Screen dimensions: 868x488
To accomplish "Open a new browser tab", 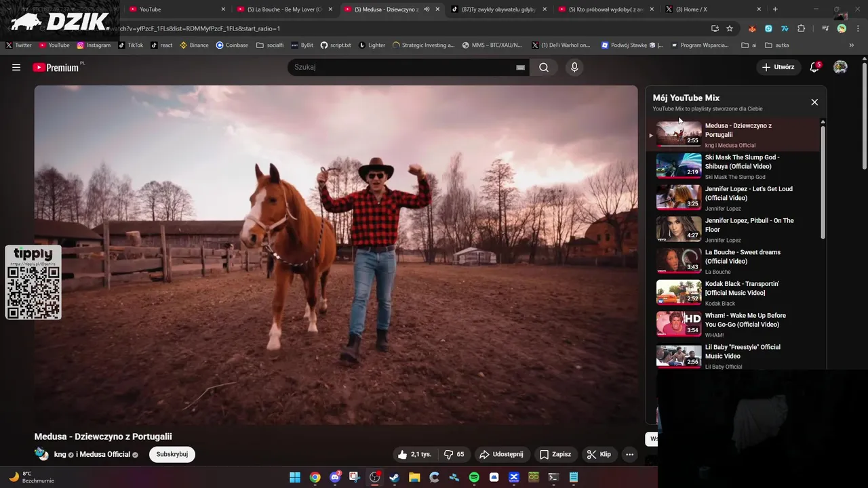I will [x=775, y=9].
